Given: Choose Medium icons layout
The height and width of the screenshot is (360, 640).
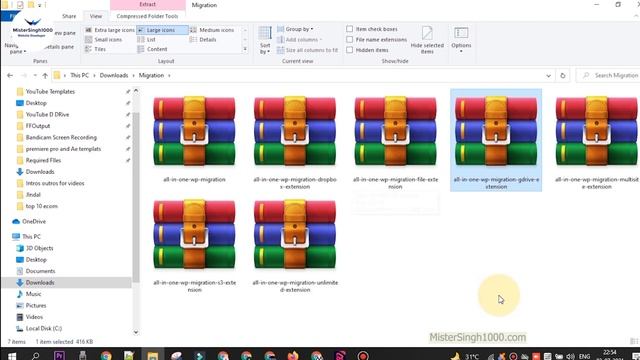Looking at the screenshot, I should pyautogui.click(x=212, y=30).
